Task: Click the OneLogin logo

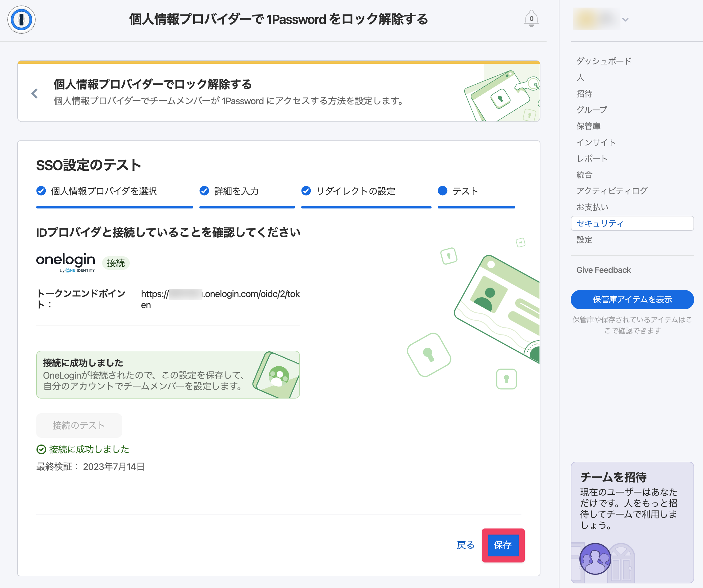Action: 66,263
